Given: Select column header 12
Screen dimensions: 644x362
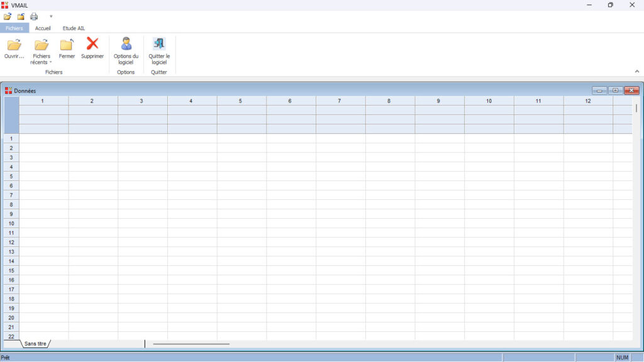Looking at the screenshot, I should [x=588, y=101].
